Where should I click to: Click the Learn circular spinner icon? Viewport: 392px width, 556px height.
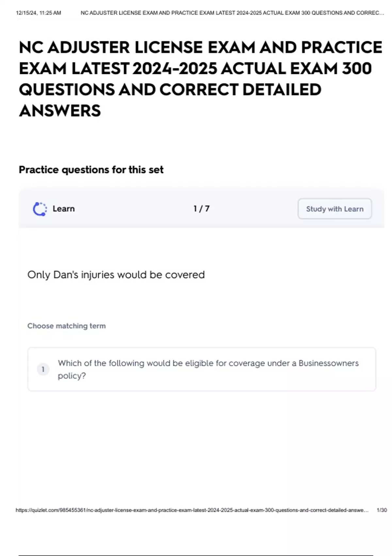pyautogui.click(x=40, y=209)
